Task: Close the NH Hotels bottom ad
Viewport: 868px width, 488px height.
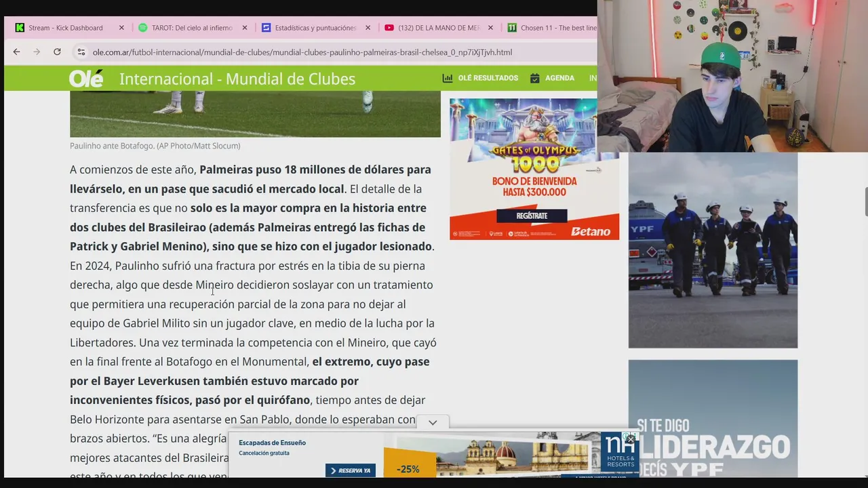Action: (630, 439)
